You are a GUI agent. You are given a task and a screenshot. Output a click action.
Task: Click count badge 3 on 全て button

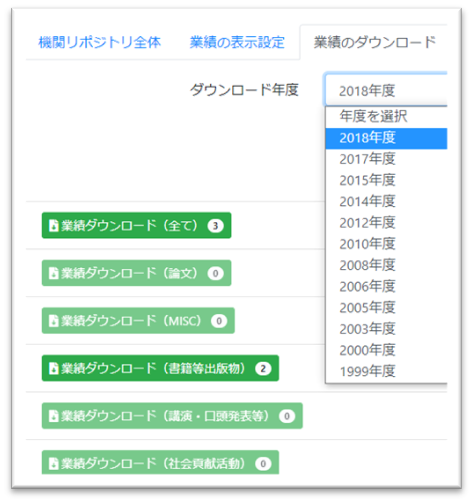(x=215, y=226)
